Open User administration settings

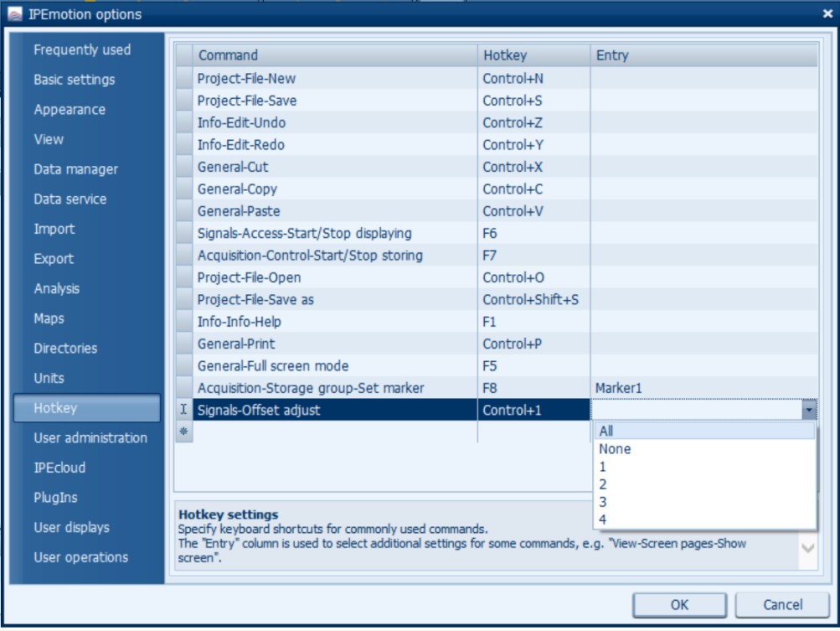point(90,438)
